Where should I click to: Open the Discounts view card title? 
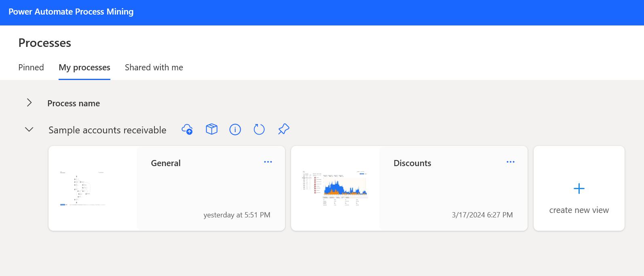412,163
